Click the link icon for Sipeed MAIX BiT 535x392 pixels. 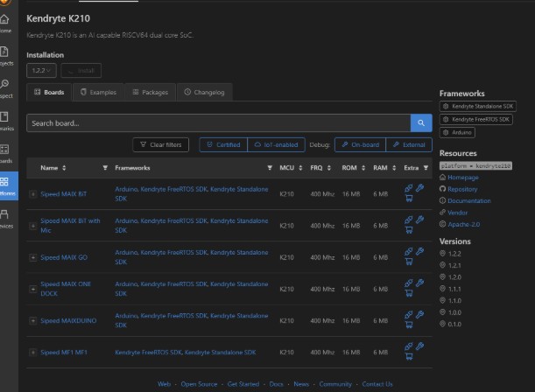(409, 188)
